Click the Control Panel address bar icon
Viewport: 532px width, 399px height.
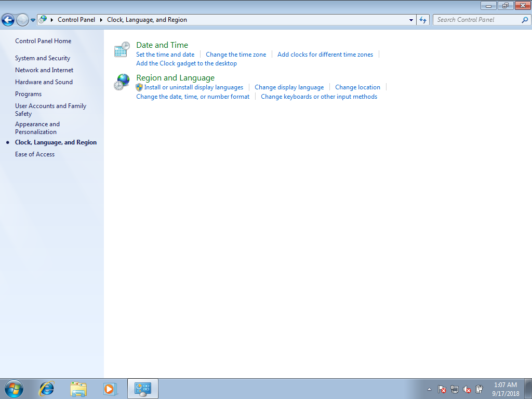coord(43,19)
